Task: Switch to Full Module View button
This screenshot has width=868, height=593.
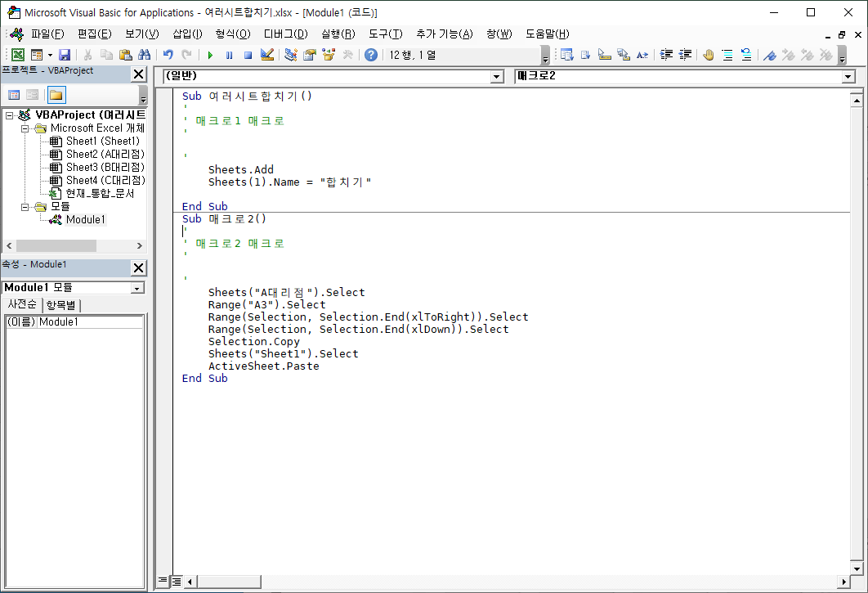Action: tap(176, 581)
